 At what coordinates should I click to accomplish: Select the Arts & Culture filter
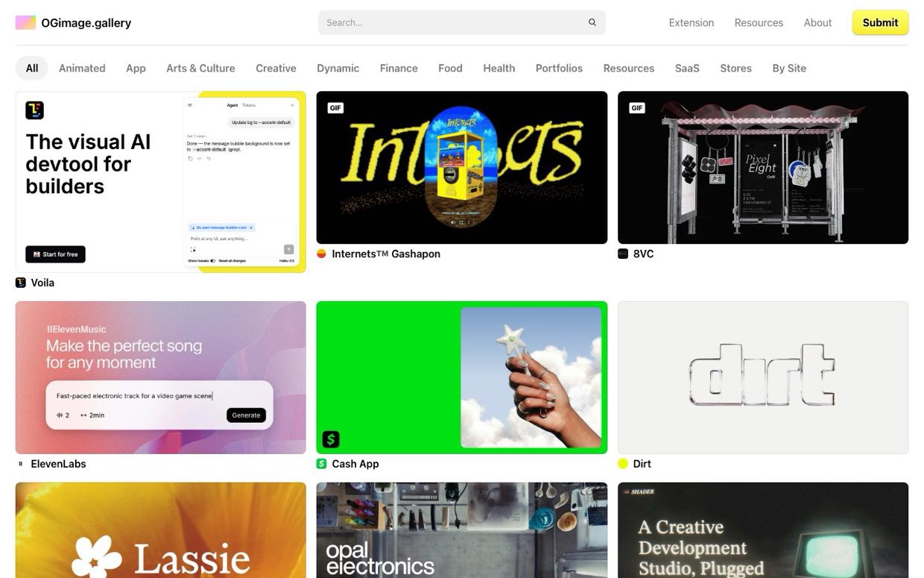coord(200,68)
